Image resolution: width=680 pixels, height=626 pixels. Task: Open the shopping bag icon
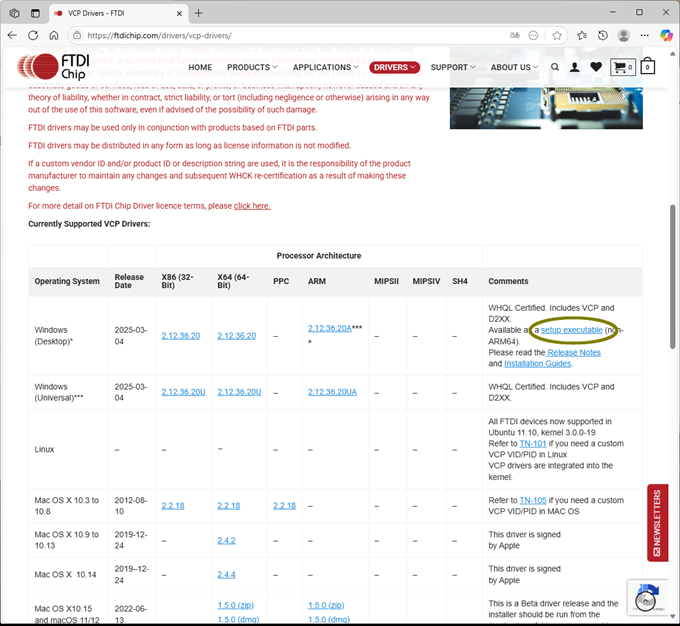647,66
